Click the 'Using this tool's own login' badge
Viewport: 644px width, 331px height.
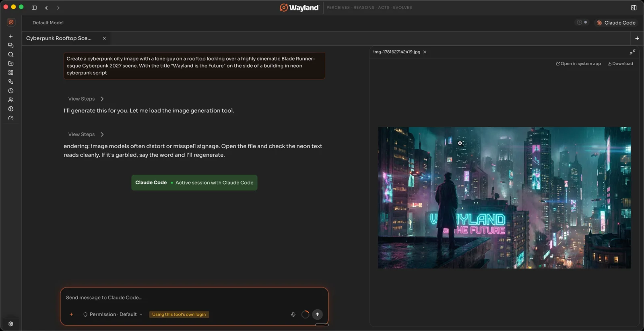179,314
